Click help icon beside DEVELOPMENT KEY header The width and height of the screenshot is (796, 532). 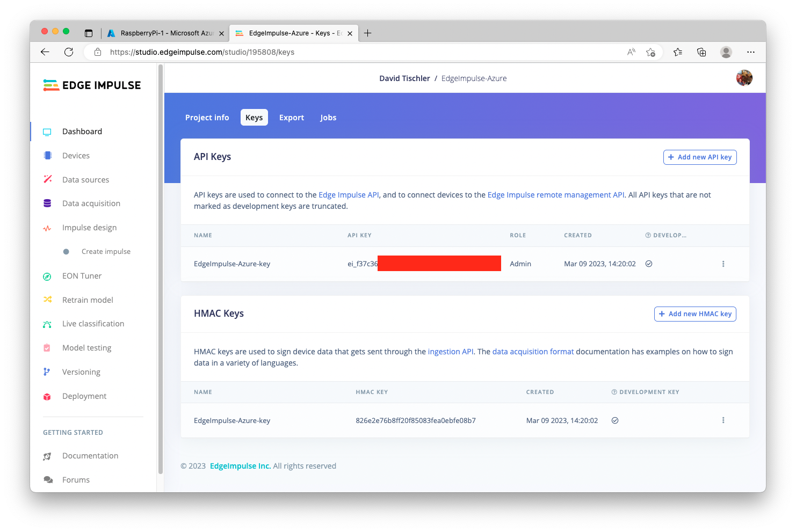pos(614,392)
